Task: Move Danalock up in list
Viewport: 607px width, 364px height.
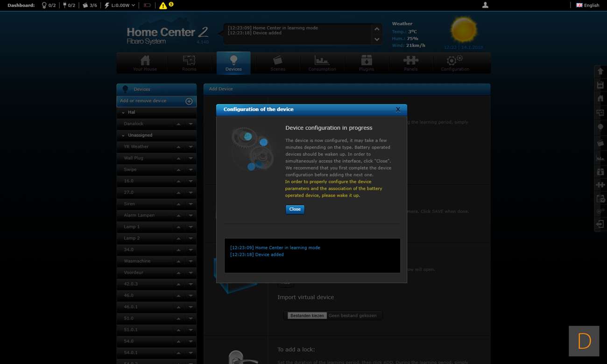Action: [178, 124]
